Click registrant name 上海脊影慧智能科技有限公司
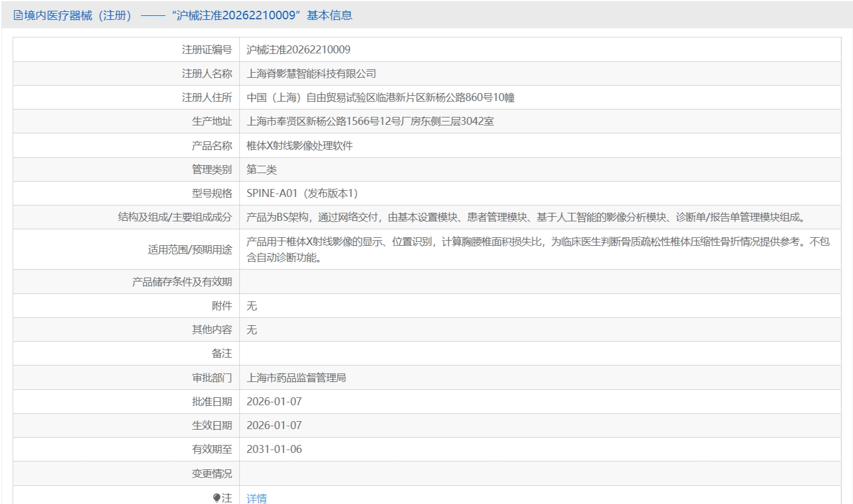Screen dimensions: 853x504 (x=311, y=74)
